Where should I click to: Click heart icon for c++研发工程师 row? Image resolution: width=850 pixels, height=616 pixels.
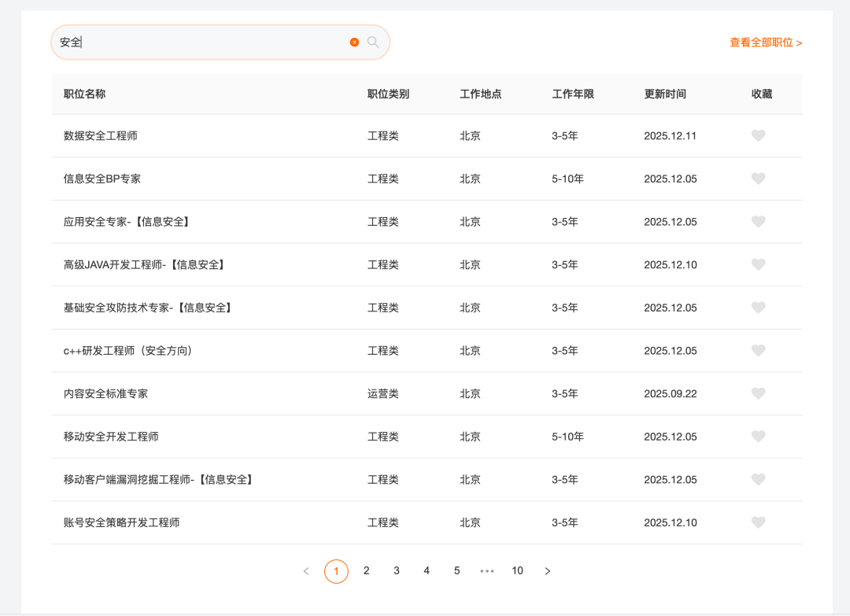click(x=758, y=351)
